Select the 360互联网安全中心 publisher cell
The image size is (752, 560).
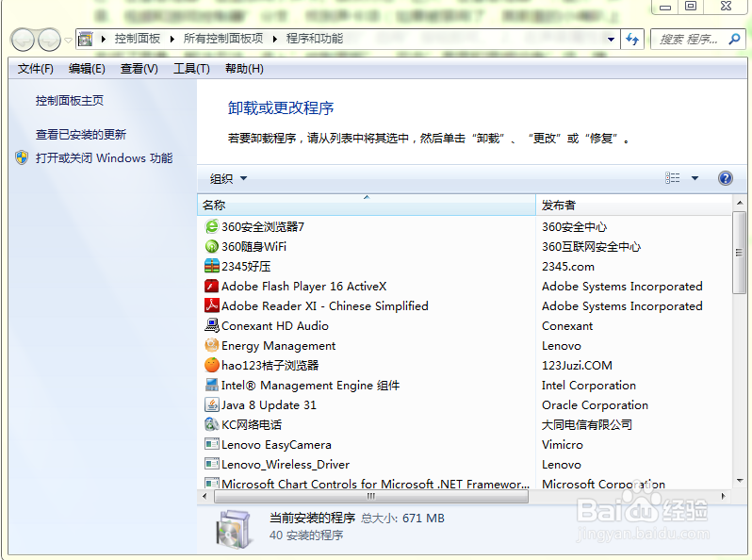(x=592, y=247)
